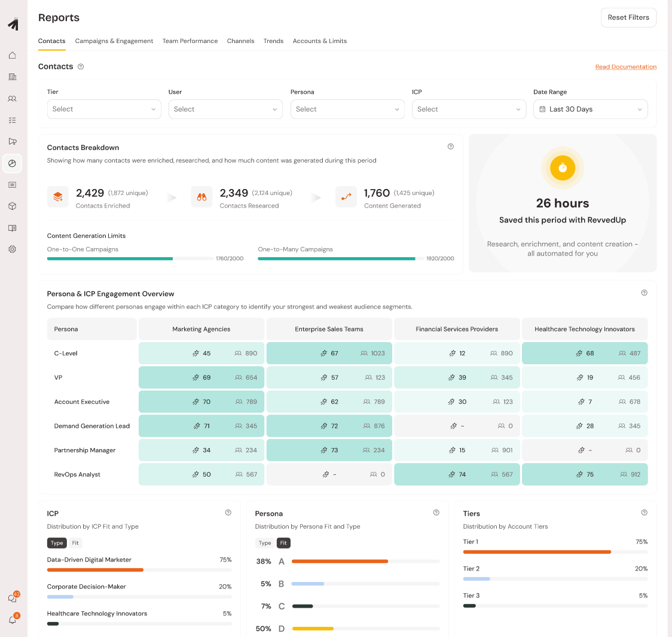
Task: Open the settings gear icon in sidebar
Action: [12, 249]
